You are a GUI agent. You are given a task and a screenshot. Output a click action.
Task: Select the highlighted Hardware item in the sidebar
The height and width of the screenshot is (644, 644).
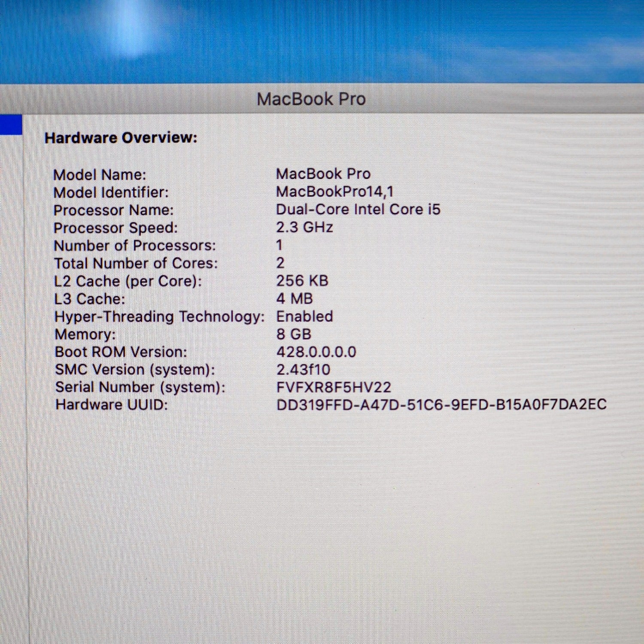tap(11, 125)
